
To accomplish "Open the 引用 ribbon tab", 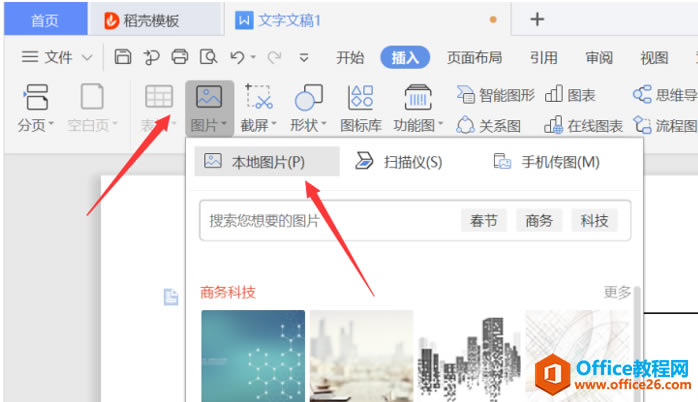I will tap(544, 58).
